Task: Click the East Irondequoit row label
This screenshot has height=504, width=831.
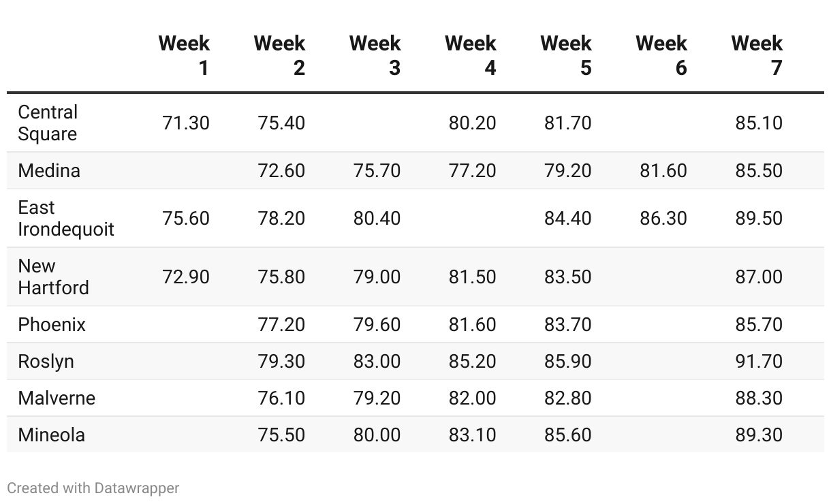Action: tap(65, 218)
